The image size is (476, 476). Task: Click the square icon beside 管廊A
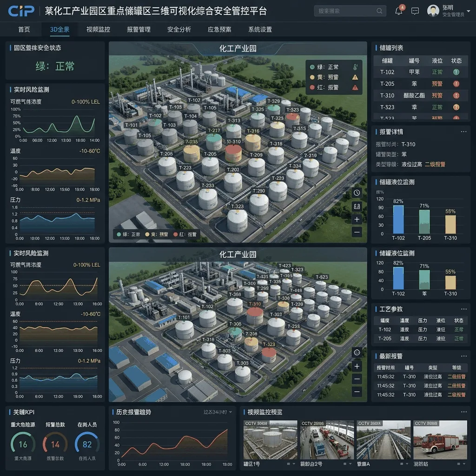pyautogui.click(x=402, y=464)
